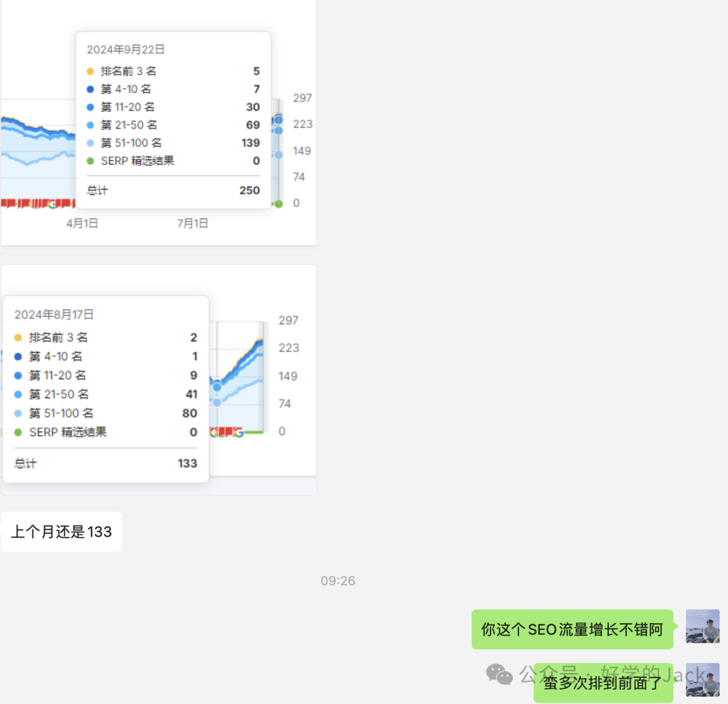The image size is (728, 704).
Task: Expand the 2024年8月17日 date header
Action: click(54, 314)
